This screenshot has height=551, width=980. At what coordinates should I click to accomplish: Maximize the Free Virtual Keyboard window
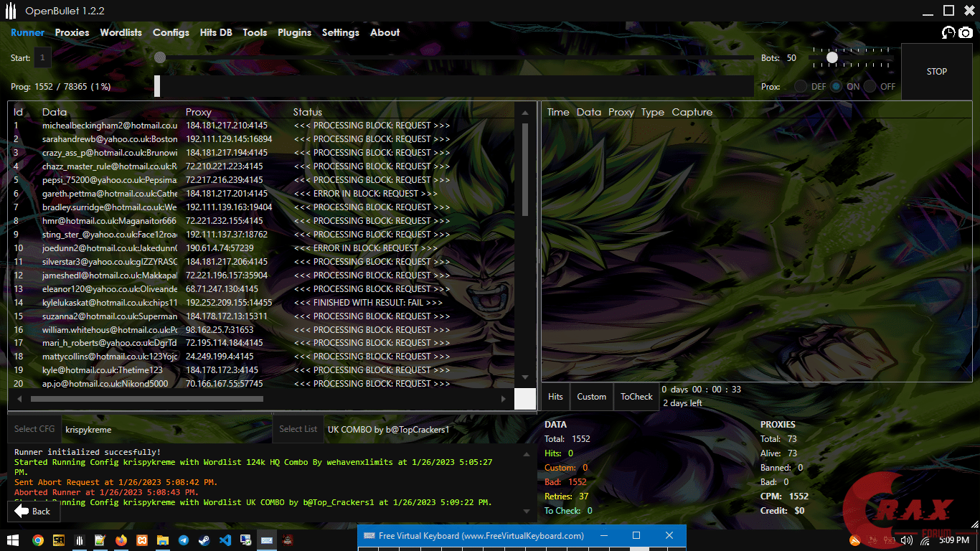[x=636, y=535]
